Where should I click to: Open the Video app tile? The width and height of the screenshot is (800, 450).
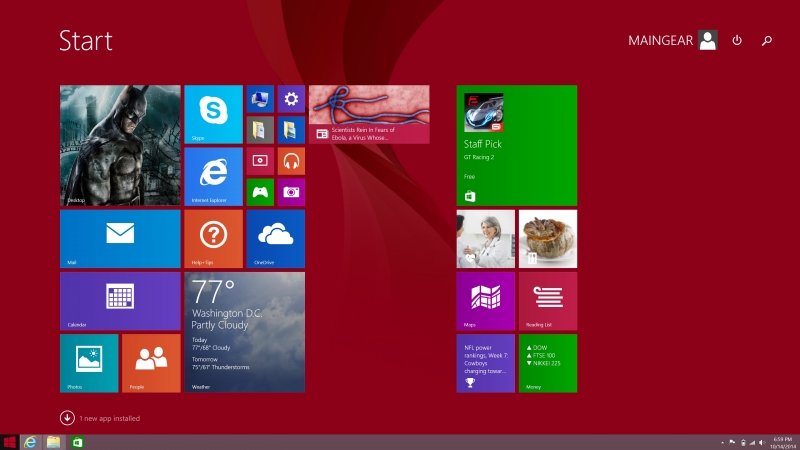pyautogui.click(x=260, y=161)
